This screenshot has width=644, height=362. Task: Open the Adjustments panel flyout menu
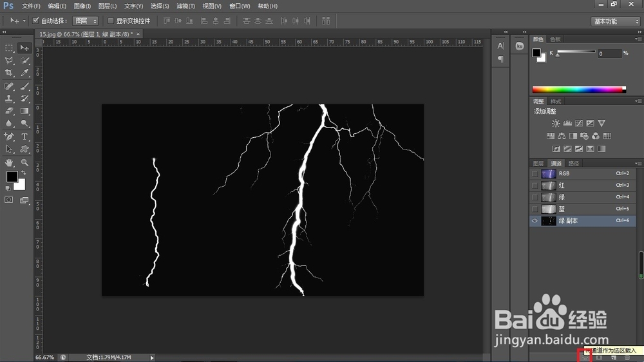coord(638,101)
